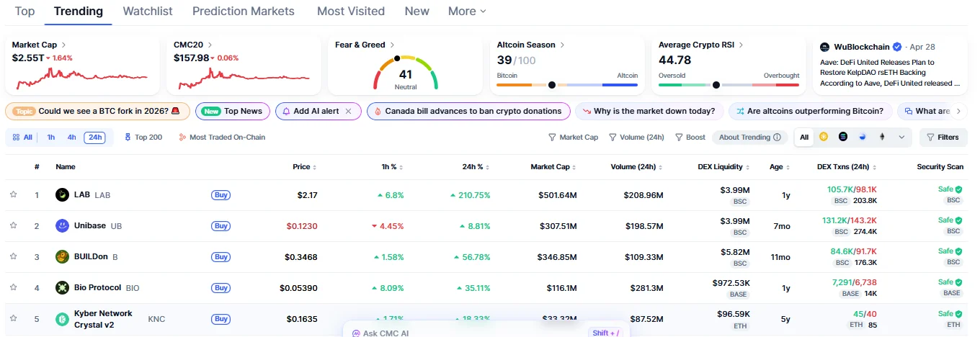
Task: Open Average Crypto RSI card arrow
Action: (x=741, y=45)
